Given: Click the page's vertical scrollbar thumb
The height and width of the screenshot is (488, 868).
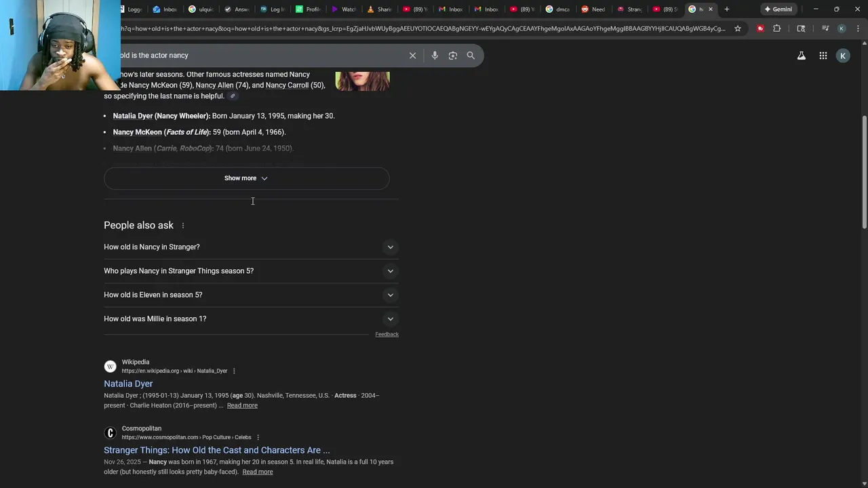Looking at the screenshot, I should 864,173.
